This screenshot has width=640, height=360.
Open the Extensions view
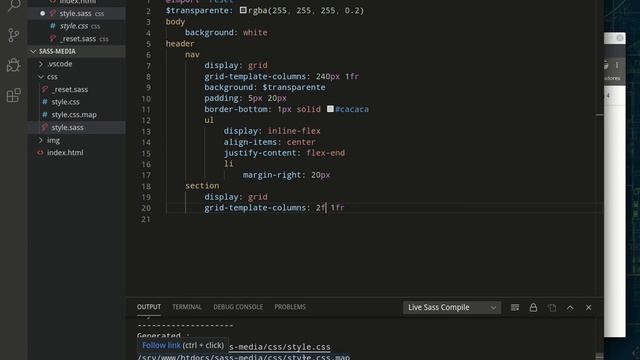13,96
